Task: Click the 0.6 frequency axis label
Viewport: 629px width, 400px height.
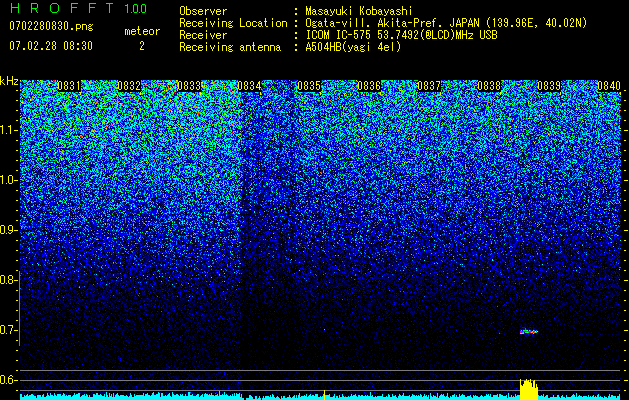Action: click(x=8, y=380)
